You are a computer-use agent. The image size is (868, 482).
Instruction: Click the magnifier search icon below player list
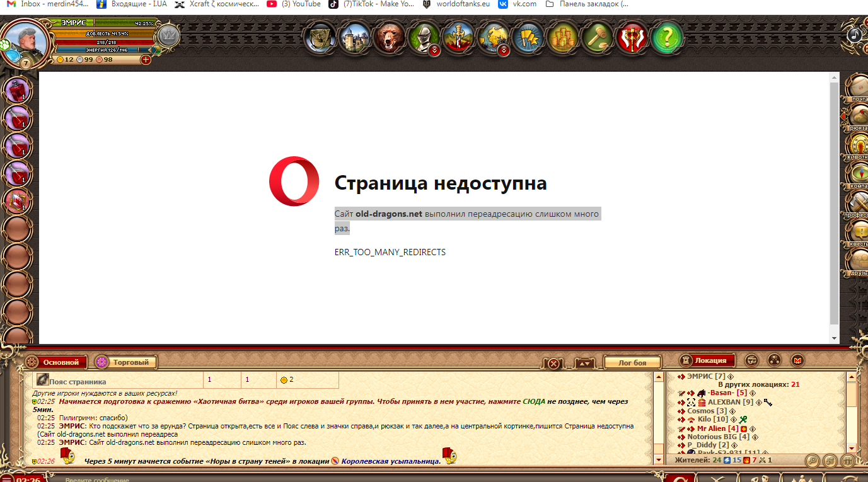[x=813, y=461]
